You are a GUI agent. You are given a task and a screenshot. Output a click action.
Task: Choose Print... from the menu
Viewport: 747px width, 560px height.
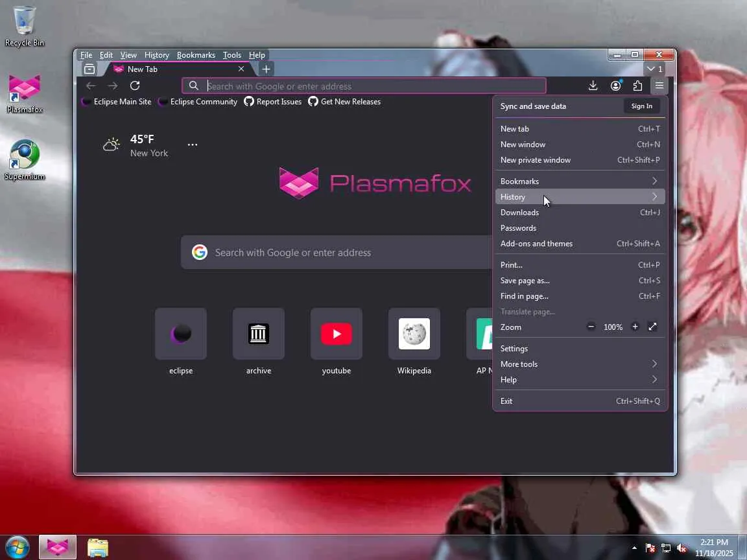pyautogui.click(x=580, y=264)
